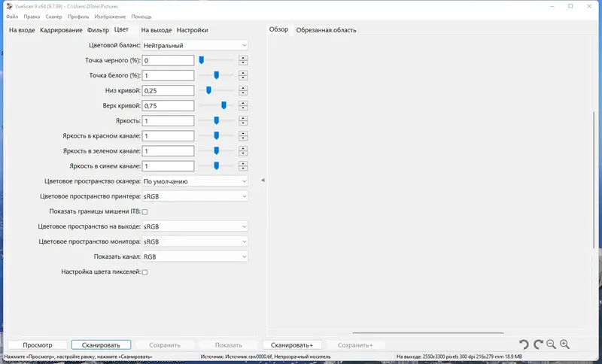
Task: Click the Верх кривой slider handle
Action: [x=223, y=105]
